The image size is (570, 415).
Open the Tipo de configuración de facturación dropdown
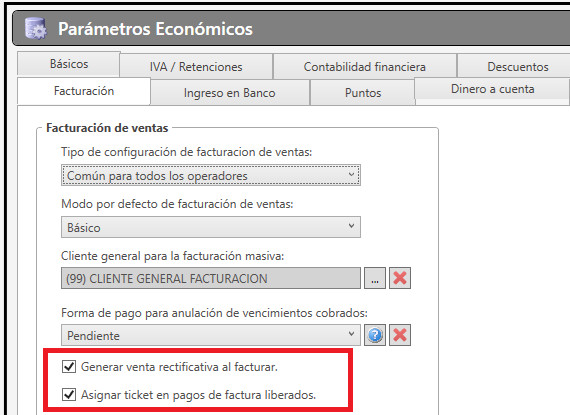click(x=211, y=176)
